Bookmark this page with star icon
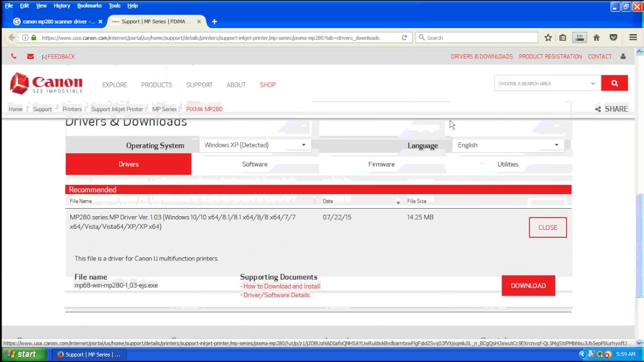Image resolution: width=644 pixels, height=362 pixels. (548, 38)
